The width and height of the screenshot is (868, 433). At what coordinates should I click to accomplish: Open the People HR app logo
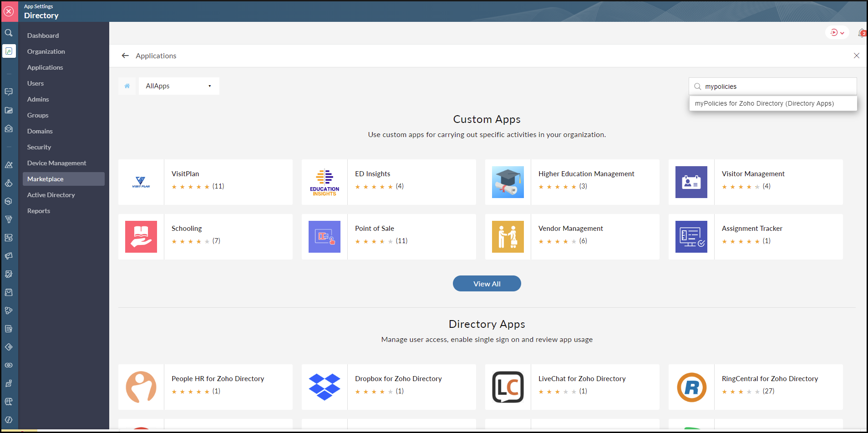141,387
